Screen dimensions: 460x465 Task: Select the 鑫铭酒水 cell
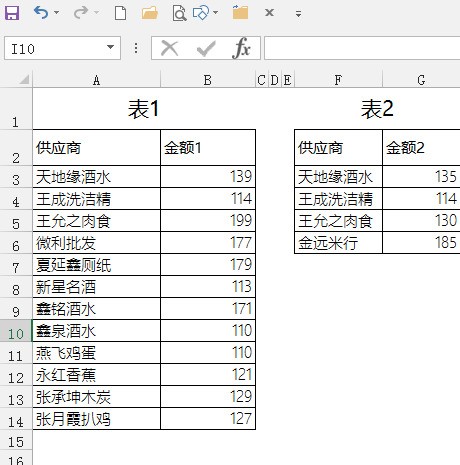tap(96, 309)
